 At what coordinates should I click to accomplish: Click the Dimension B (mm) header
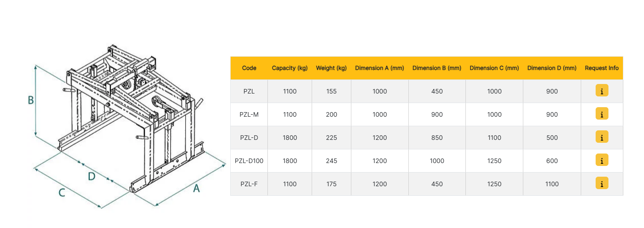pos(437,68)
